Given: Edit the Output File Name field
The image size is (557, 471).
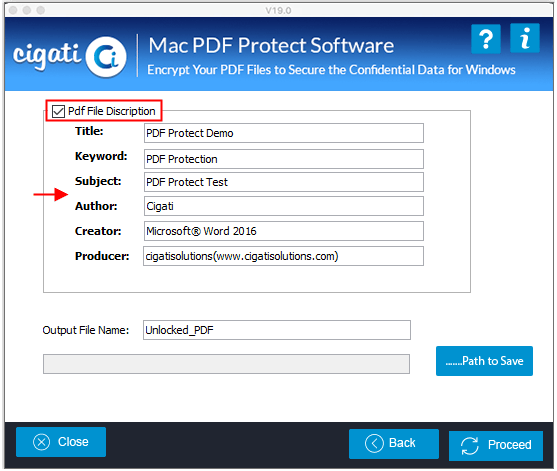Looking at the screenshot, I should tap(277, 330).
